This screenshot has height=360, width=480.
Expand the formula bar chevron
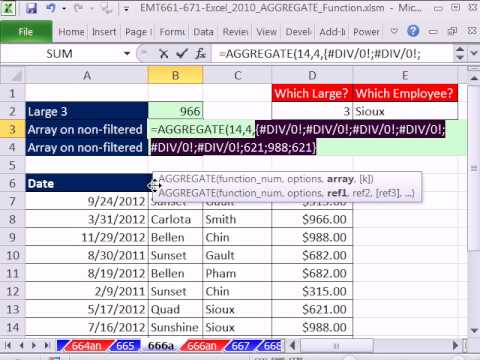coord(474,53)
